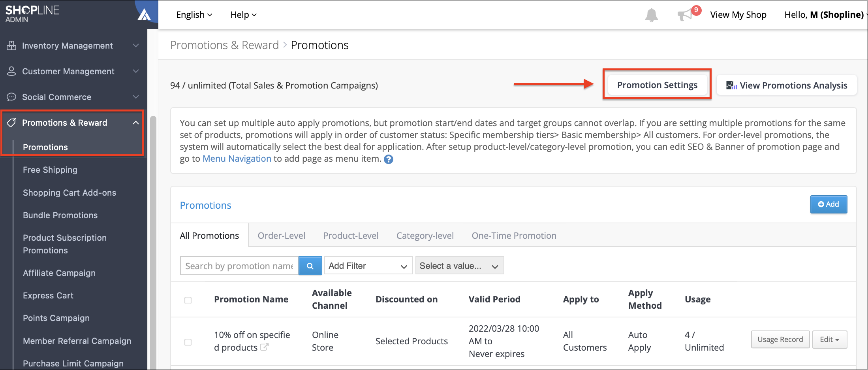Viewport: 868px width, 370px height.
Task: Open the notification bell icon
Action: 651,15
